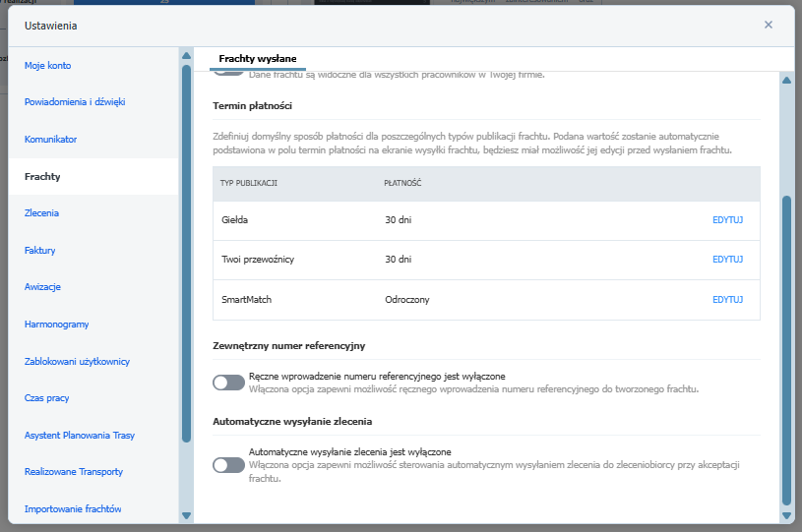The height and width of the screenshot is (532, 802).
Task: Click Automatyczne wysyłanie zlecenia heading
Action: coord(292,422)
